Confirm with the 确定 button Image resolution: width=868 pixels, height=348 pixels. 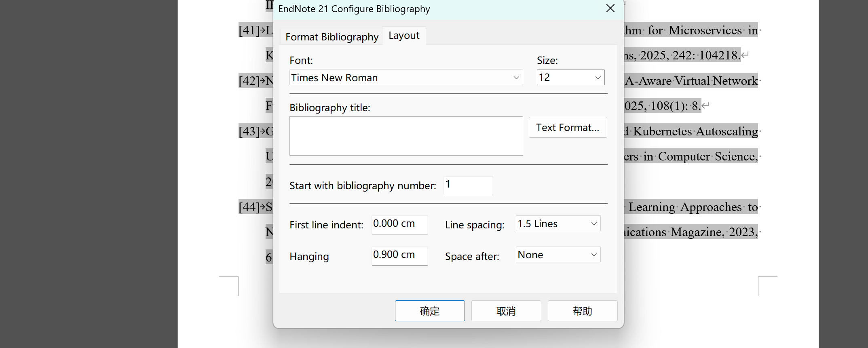[430, 311]
